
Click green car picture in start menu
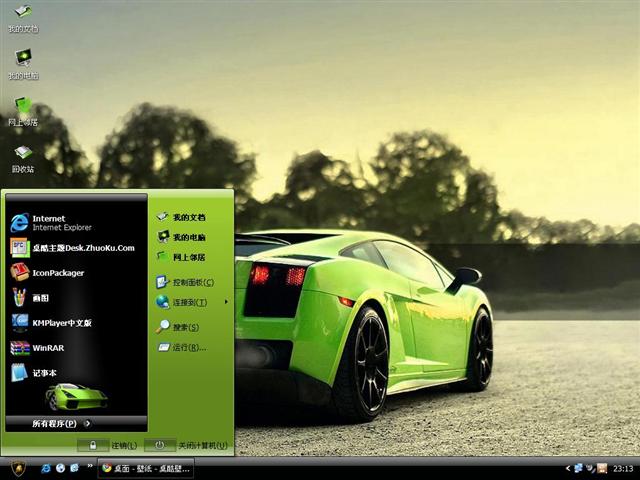point(76,396)
